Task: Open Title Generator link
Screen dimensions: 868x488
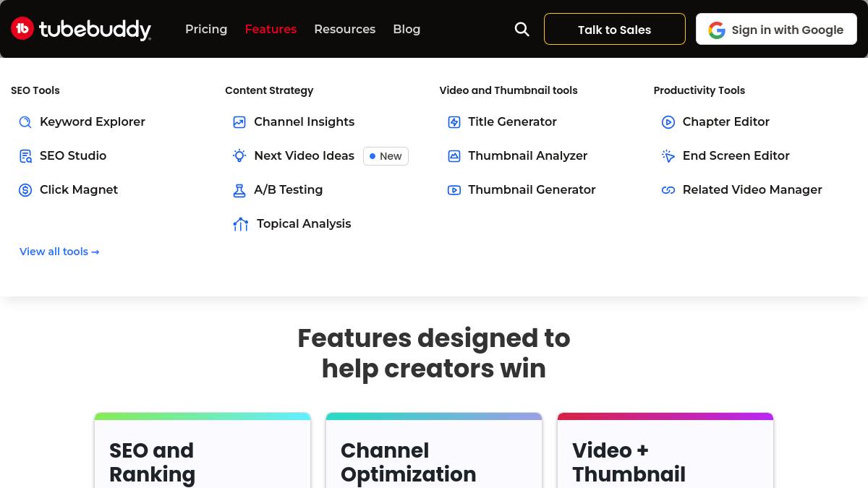Action: click(x=512, y=121)
